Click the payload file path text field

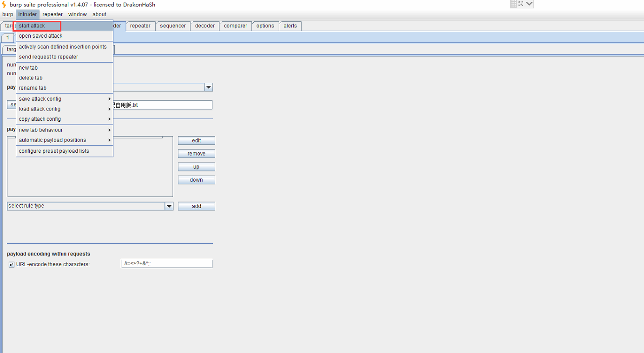point(163,105)
